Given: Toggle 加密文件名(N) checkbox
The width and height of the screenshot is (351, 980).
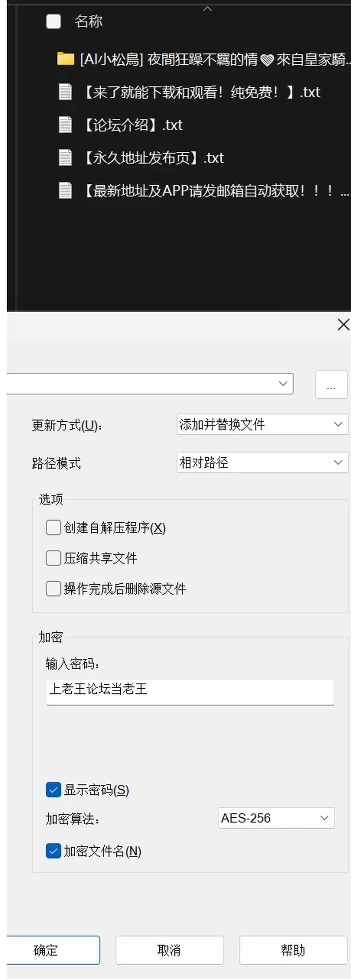Looking at the screenshot, I should point(53,851).
